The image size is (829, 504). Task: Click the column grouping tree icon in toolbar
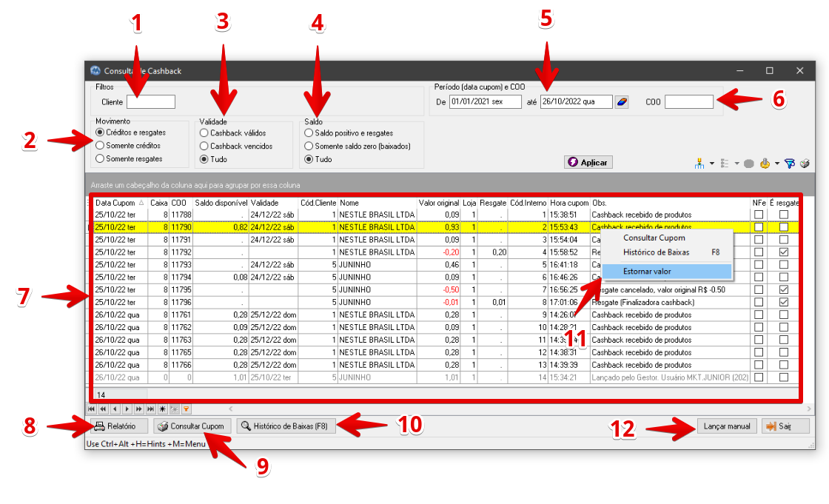pyautogui.click(x=699, y=164)
